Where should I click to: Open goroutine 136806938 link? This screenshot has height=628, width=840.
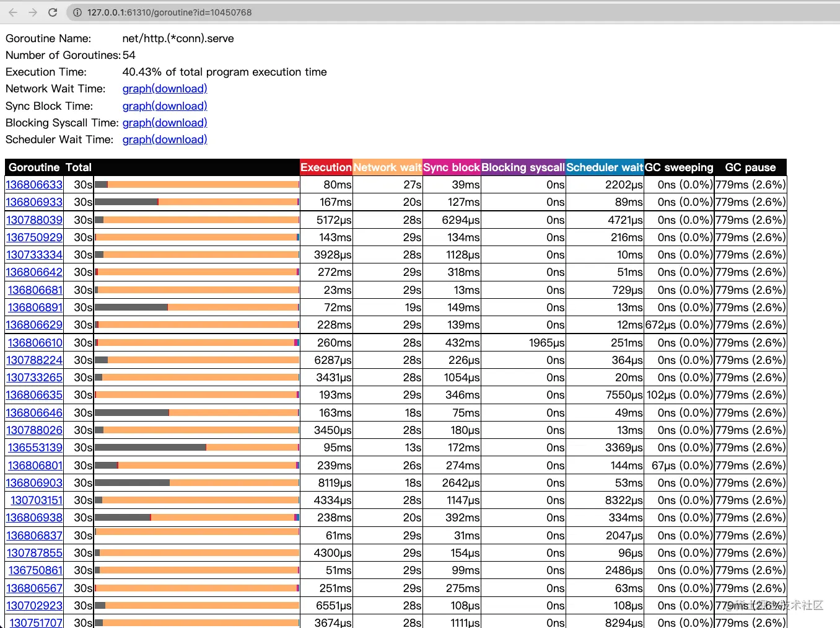tap(34, 518)
